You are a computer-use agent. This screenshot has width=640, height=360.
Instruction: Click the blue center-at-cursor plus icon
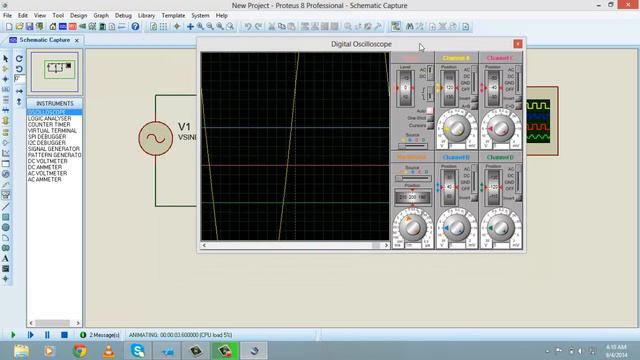(x=190, y=27)
